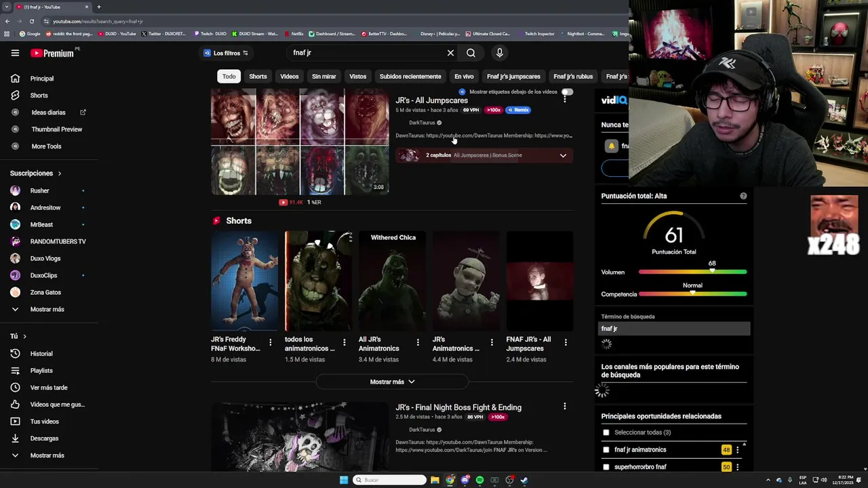Open the YouTube hamburger menu
Image resolution: width=868 pixels, height=488 pixels.
click(15, 53)
